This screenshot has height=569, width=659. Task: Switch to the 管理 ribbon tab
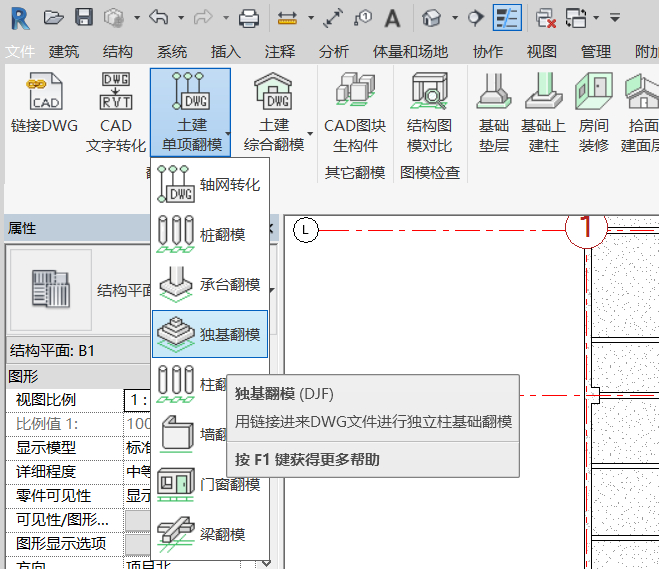[x=596, y=52]
